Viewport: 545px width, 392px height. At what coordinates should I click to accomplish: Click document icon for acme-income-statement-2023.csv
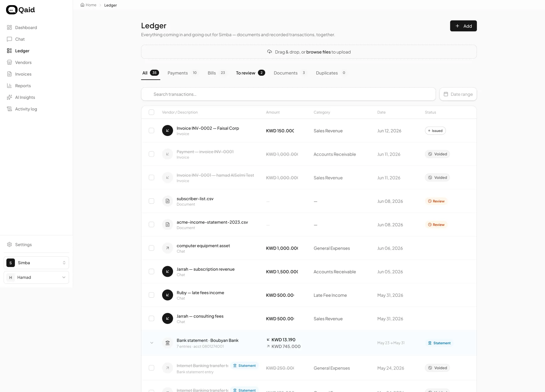click(168, 224)
